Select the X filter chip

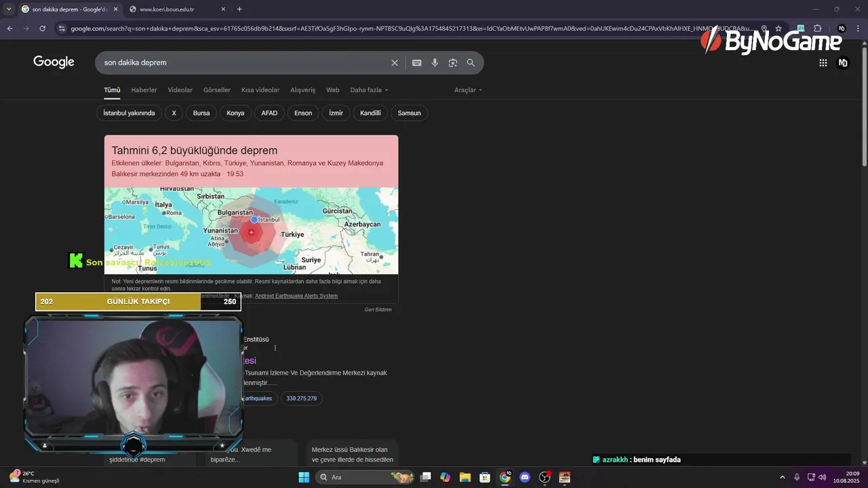(x=174, y=113)
